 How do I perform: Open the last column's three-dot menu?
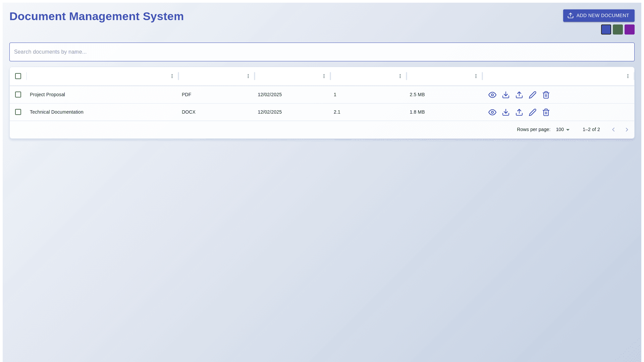click(628, 76)
